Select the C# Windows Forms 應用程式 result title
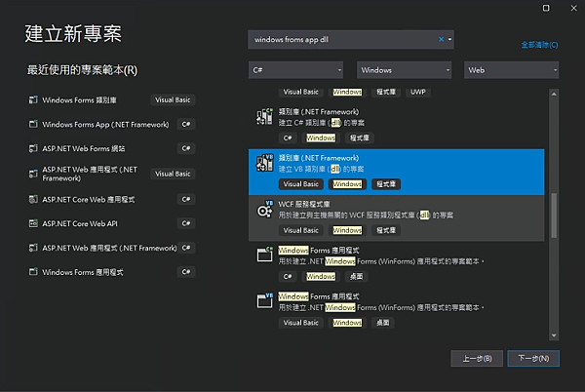The height and width of the screenshot is (392, 585). 319,251
